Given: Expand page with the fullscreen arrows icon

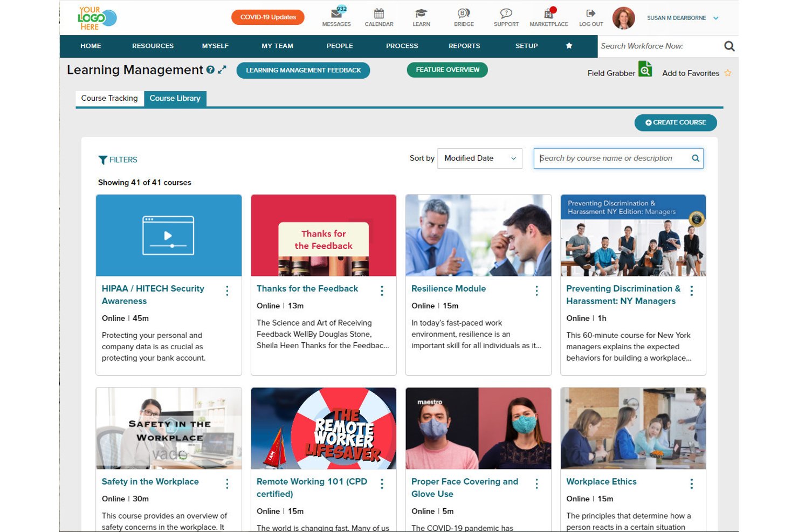Looking at the screenshot, I should 222,70.
